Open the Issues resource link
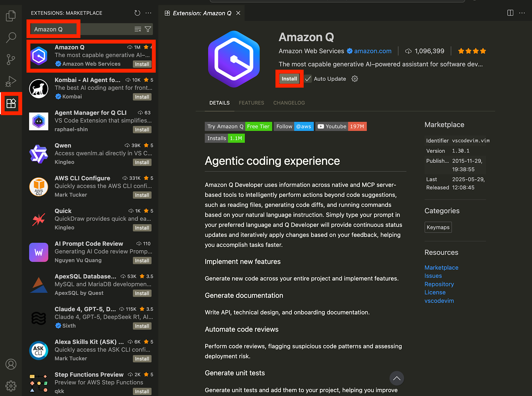The height and width of the screenshot is (396, 532). click(x=433, y=276)
